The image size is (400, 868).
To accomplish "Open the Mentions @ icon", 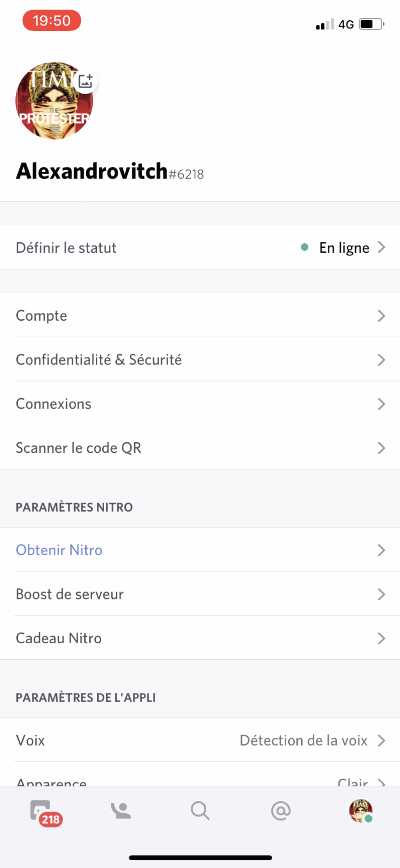I will [280, 811].
